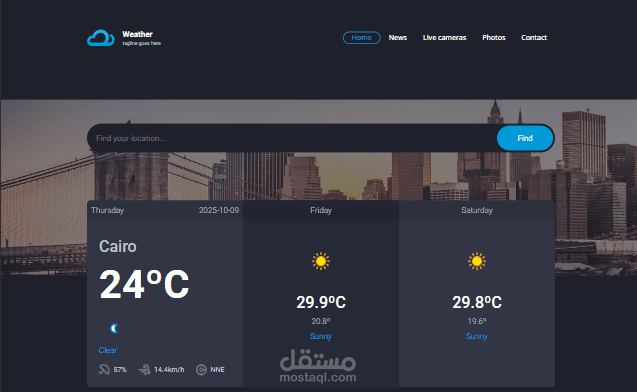This screenshot has width=637, height=392.
Task: Click Friday's 29.9°C temperature
Action: [321, 302]
